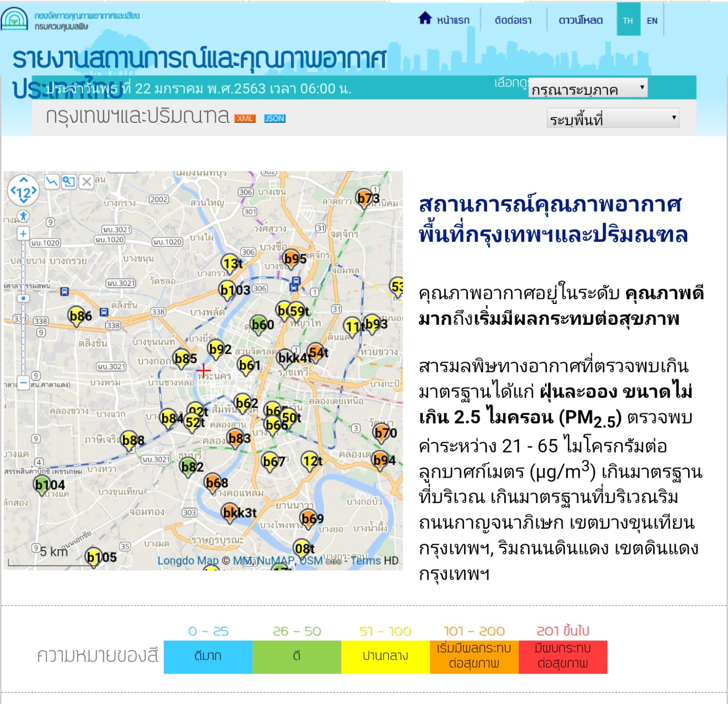728x704 pixels.
Task: Open the ติดต่อเรา contact page
Action: pyautogui.click(x=513, y=20)
